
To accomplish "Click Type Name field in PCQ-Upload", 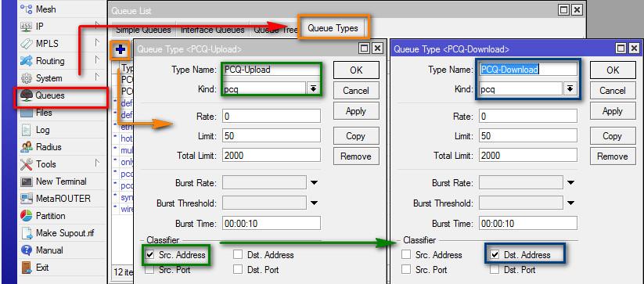I will [271, 70].
